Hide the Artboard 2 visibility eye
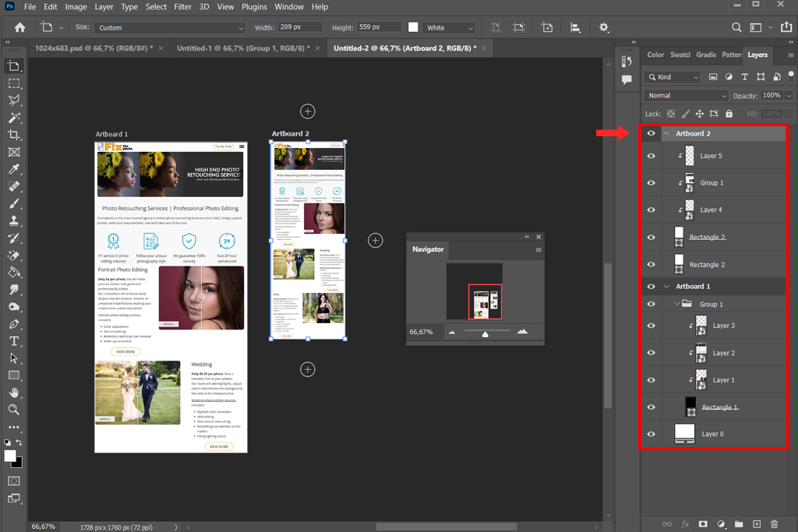This screenshot has width=798, height=532. coord(651,133)
